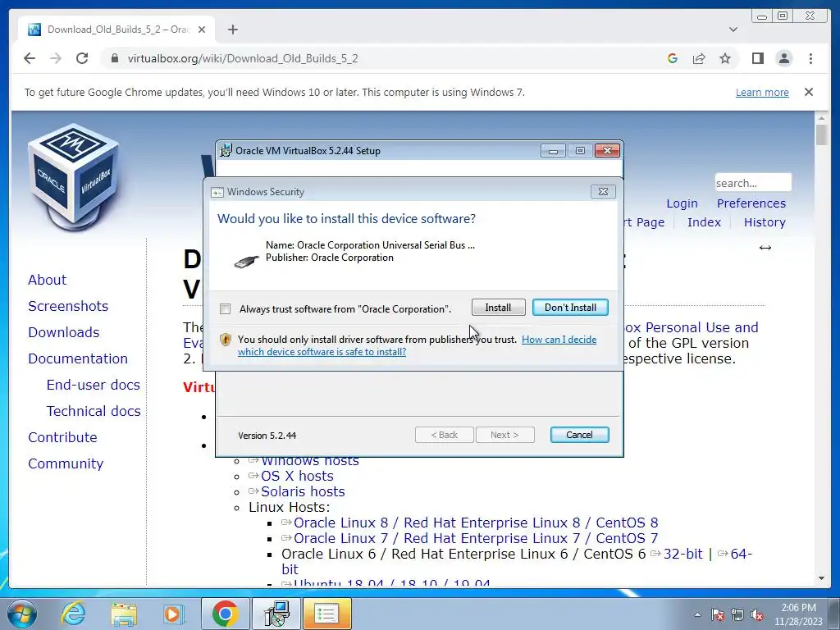Viewport: 840px width, 630px height.
Task: Expand the tab search chevron
Action: pyautogui.click(x=733, y=30)
